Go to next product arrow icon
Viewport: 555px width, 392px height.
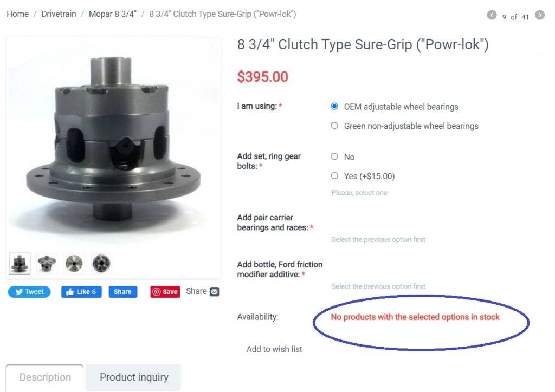(539, 15)
